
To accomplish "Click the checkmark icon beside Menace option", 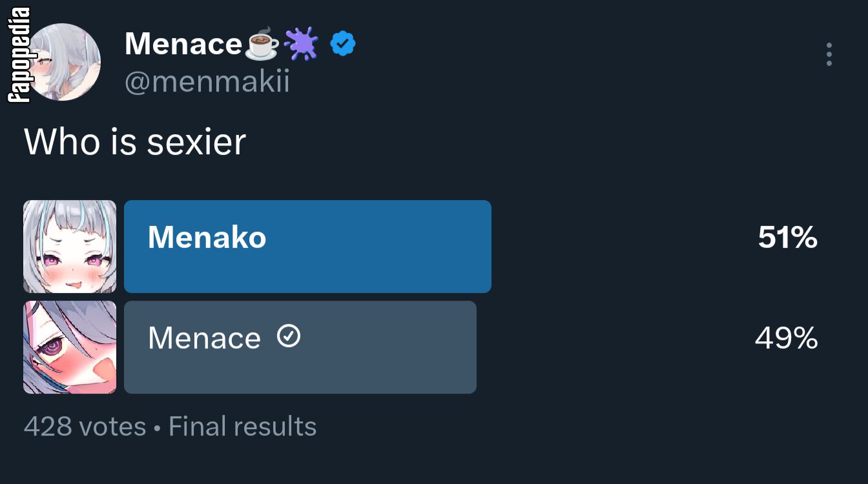I will tap(289, 336).
